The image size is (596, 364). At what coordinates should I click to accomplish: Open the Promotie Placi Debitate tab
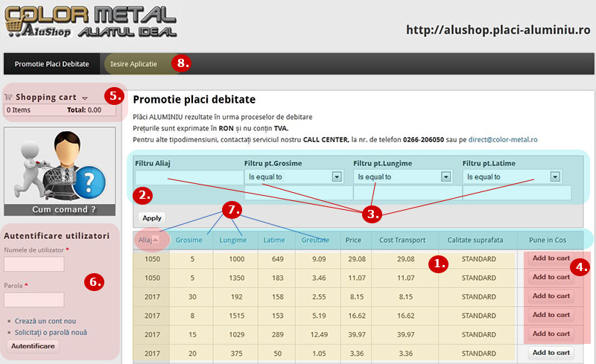click(x=51, y=64)
